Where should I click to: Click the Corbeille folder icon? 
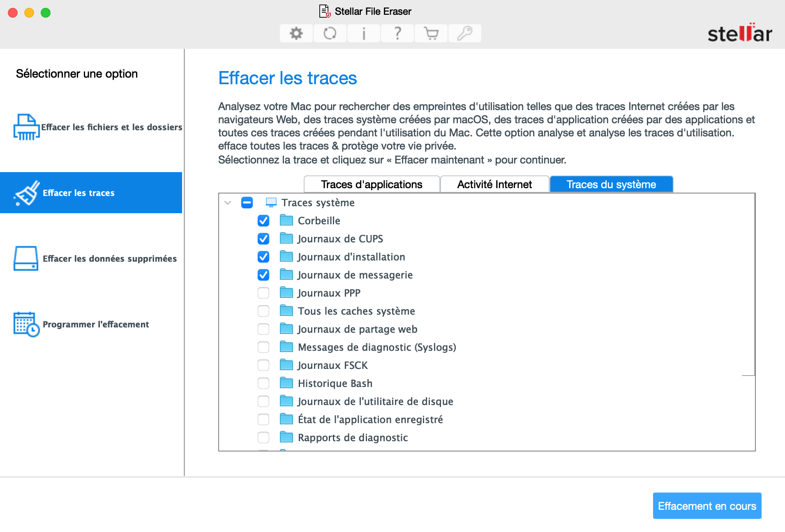[x=286, y=220]
